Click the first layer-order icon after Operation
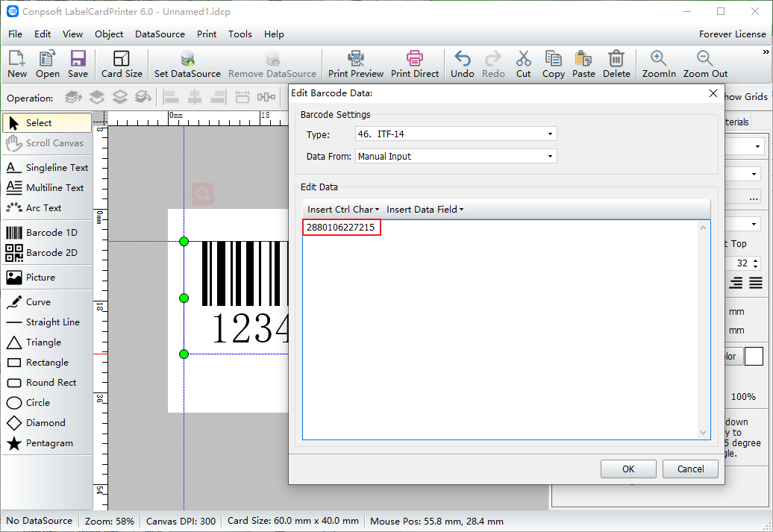 pos(73,97)
